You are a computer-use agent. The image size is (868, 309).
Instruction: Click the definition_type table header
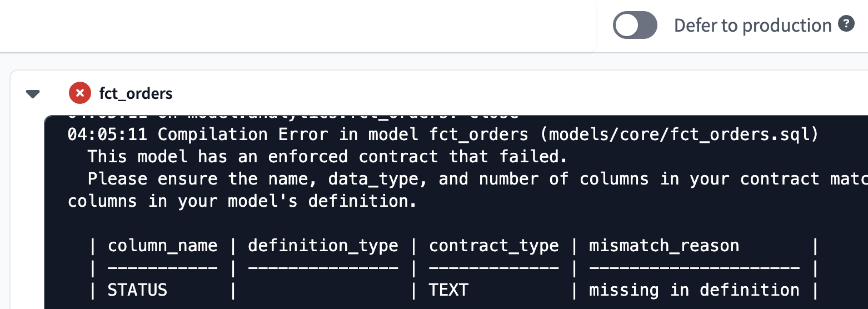point(323,246)
